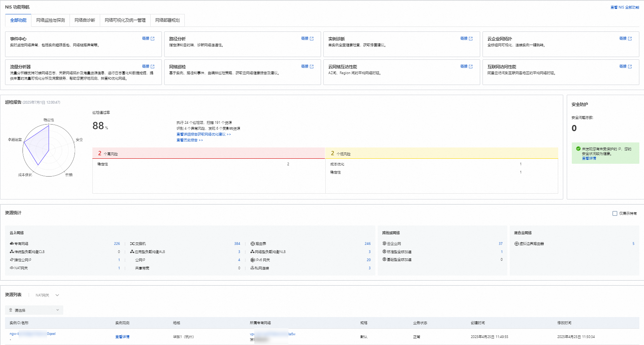Click the IPv6 网关 icon

point(253,260)
